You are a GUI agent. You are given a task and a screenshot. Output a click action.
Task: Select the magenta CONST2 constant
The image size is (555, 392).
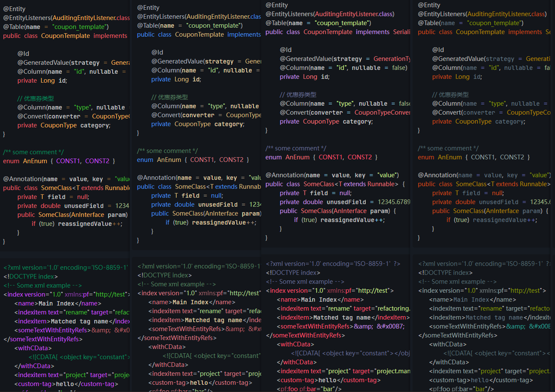[x=97, y=161]
